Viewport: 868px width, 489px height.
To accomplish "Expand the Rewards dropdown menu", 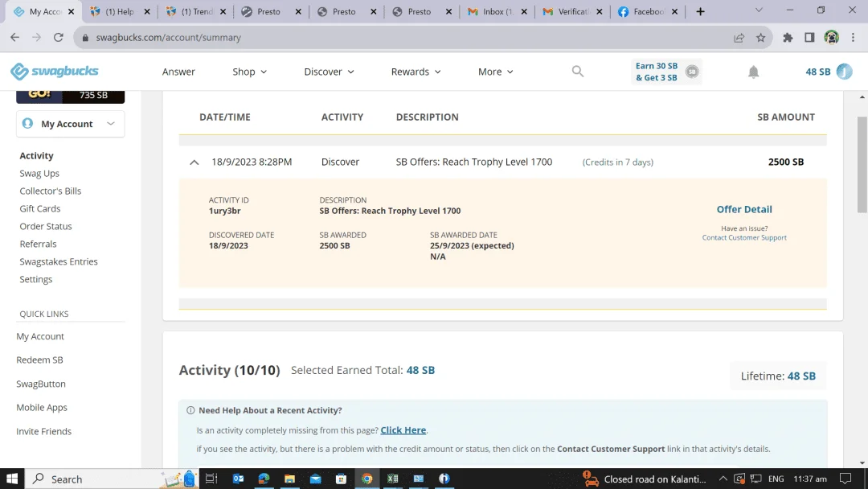I will click(x=416, y=72).
